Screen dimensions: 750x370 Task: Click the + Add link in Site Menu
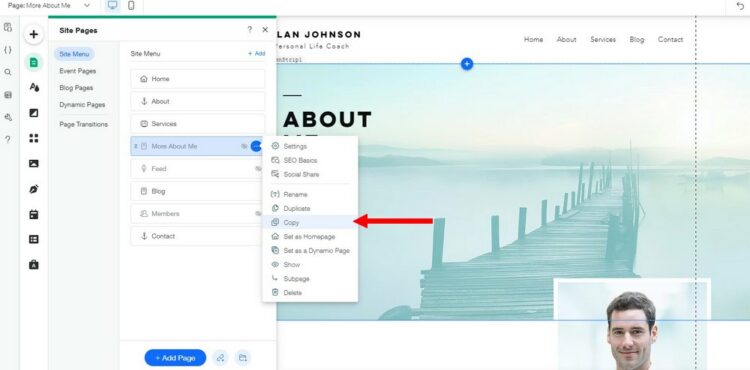coord(256,54)
